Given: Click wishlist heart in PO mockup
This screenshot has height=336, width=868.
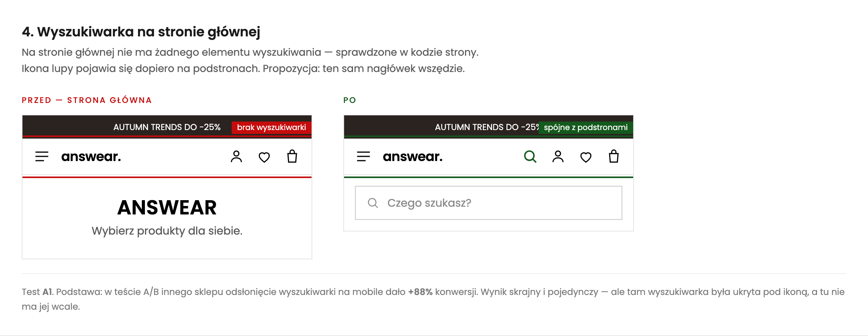Looking at the screenshot, I should pos(586,157).
